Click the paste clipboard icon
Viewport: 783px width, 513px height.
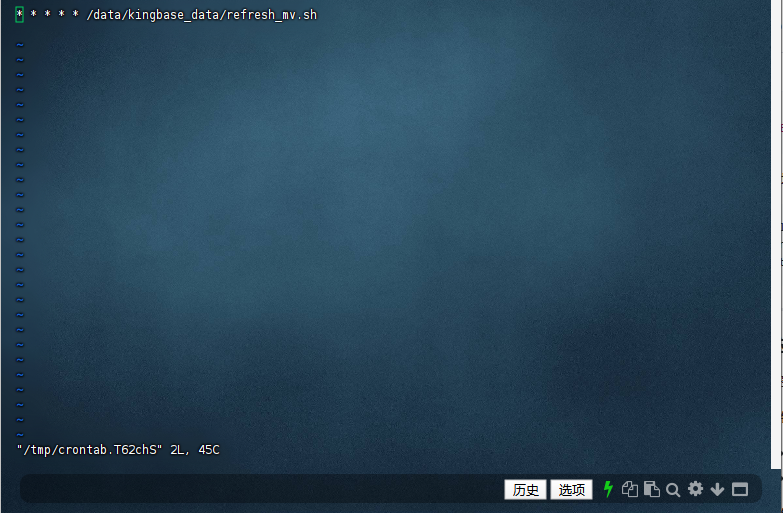[652, 489]
